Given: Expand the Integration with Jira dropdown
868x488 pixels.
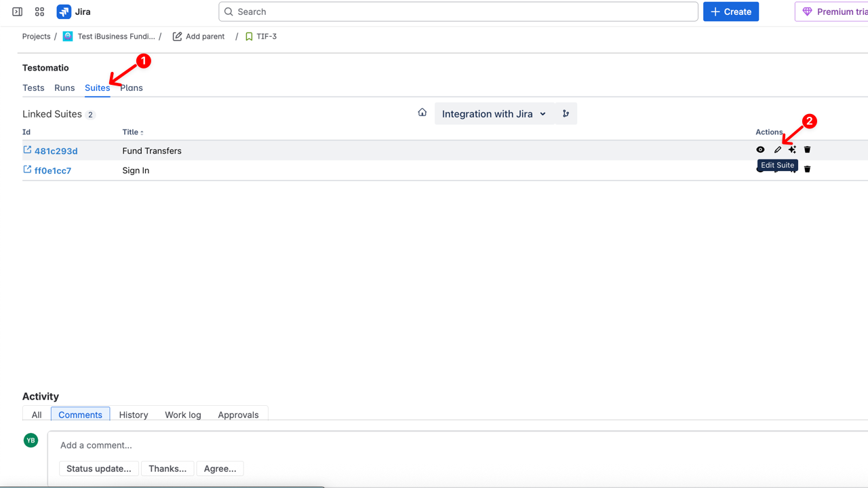Looking at the screenshot, I should 494,114.
